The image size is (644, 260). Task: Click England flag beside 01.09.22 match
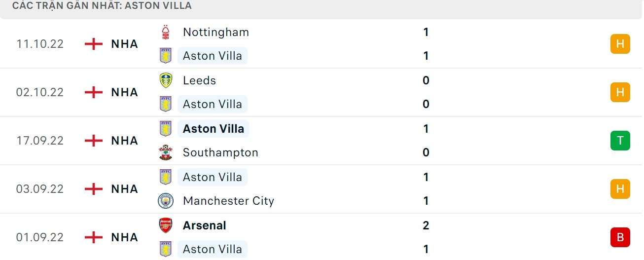click(93, 237)
